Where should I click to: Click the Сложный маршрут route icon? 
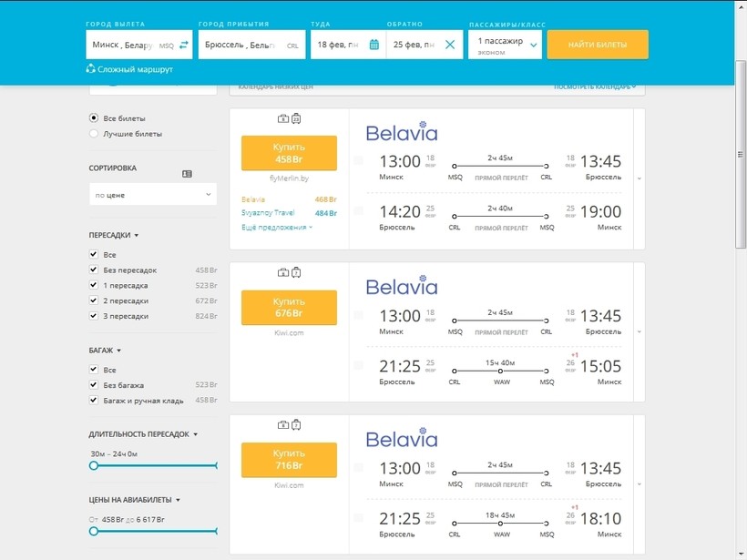tap(90, 68)
